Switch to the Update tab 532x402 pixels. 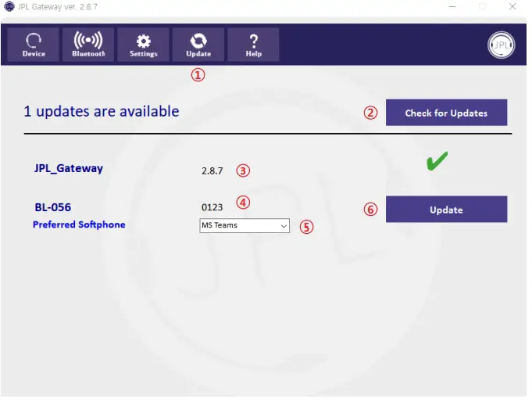point(198,45)
